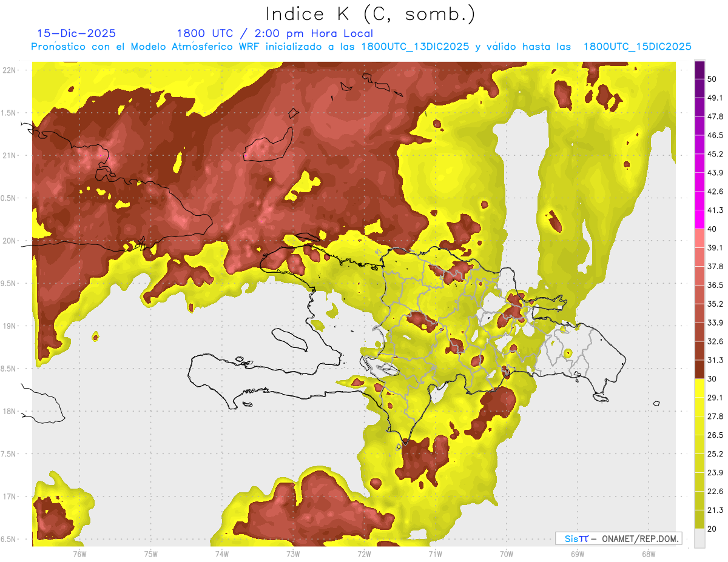The height and width of the screenshot is (562, 728).
Task: Click the color bar value '42.6'
Action: tap(715, 192)
